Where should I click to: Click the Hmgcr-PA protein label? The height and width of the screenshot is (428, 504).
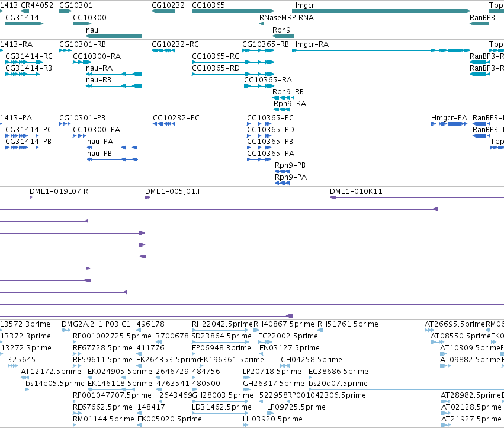449,118
